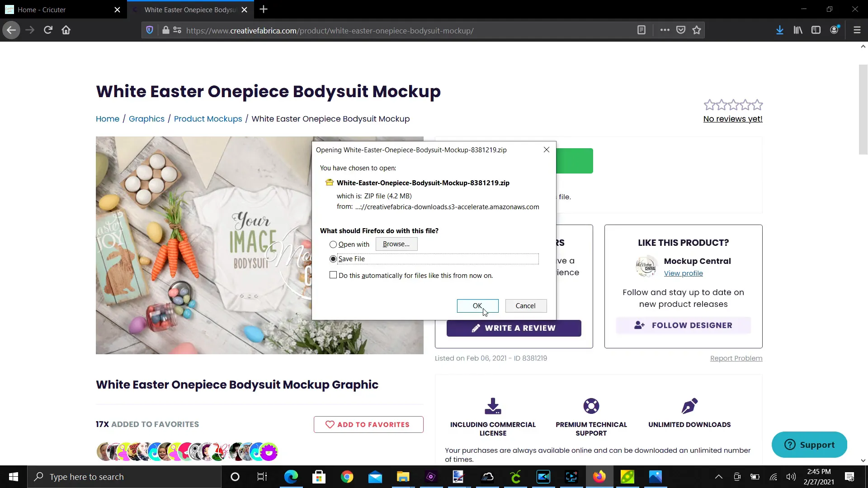Open a new browser tab
The image size is (868, 488).
click(x=264, y=9)
